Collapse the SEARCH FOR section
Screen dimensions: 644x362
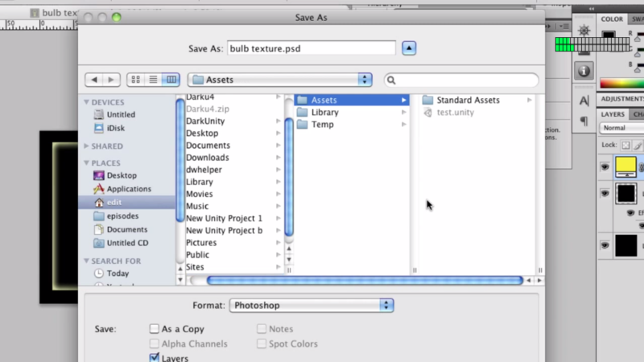[86, 261]
